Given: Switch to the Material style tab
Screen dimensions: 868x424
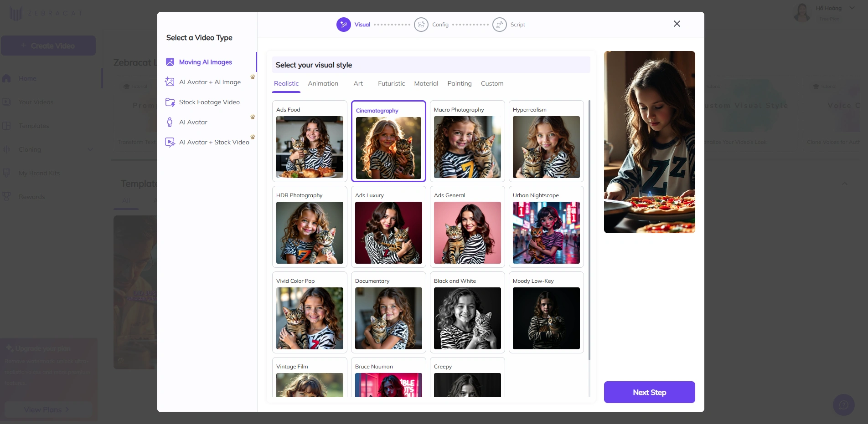Looking at the screenshot, I should click(426, 83).
